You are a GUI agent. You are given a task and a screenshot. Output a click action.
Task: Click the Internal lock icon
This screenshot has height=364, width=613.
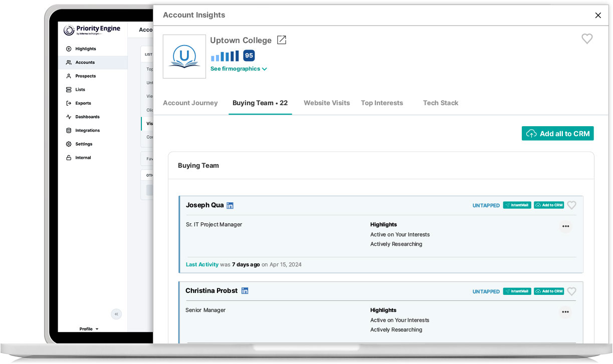[69, 158]
